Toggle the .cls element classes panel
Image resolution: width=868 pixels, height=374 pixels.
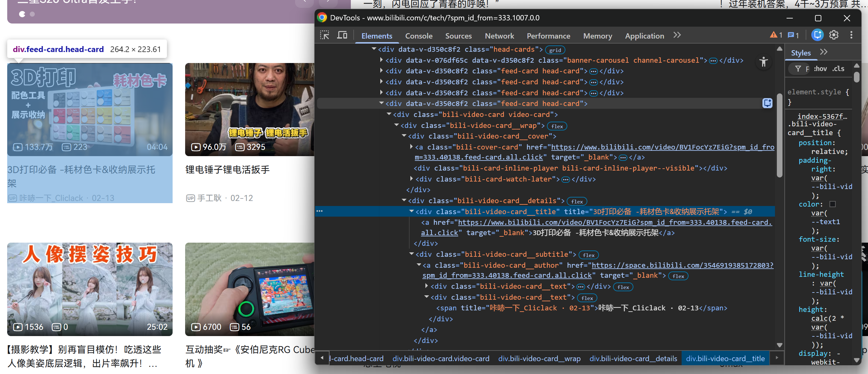838,69
